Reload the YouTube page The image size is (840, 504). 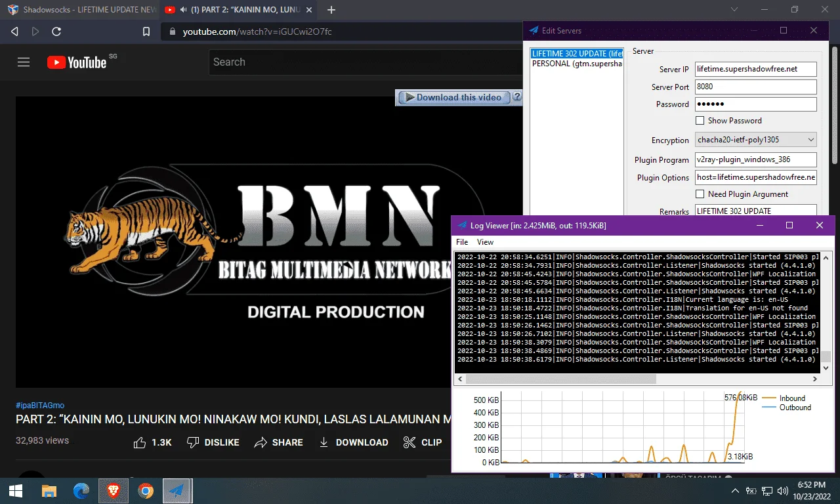click(56, 31)
